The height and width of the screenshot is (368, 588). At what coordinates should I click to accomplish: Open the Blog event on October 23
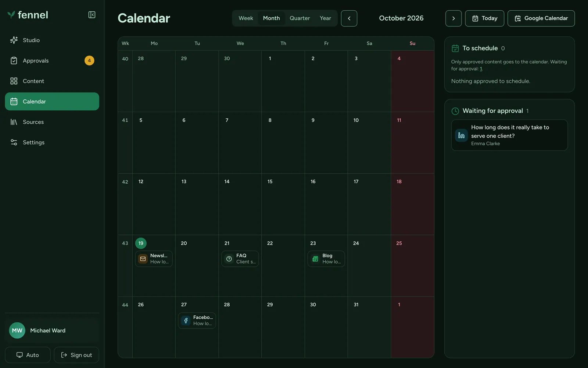click(326, 259)
